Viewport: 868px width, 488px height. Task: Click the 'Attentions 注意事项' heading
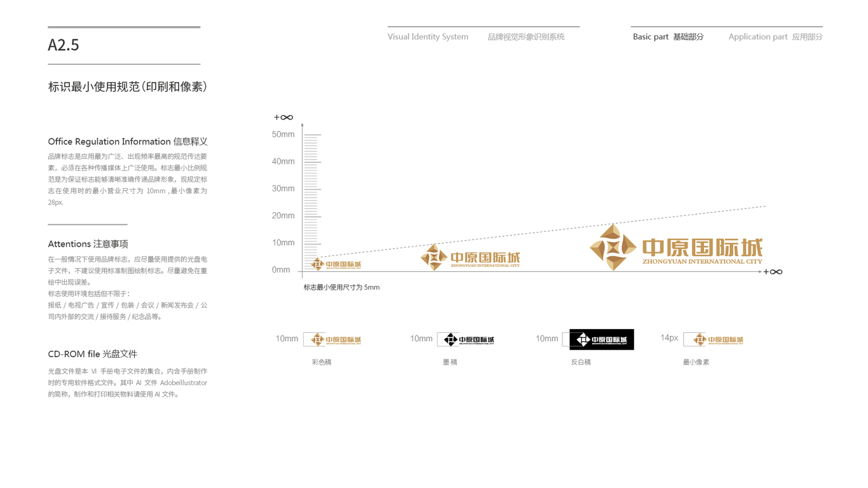tap(88, 244)
